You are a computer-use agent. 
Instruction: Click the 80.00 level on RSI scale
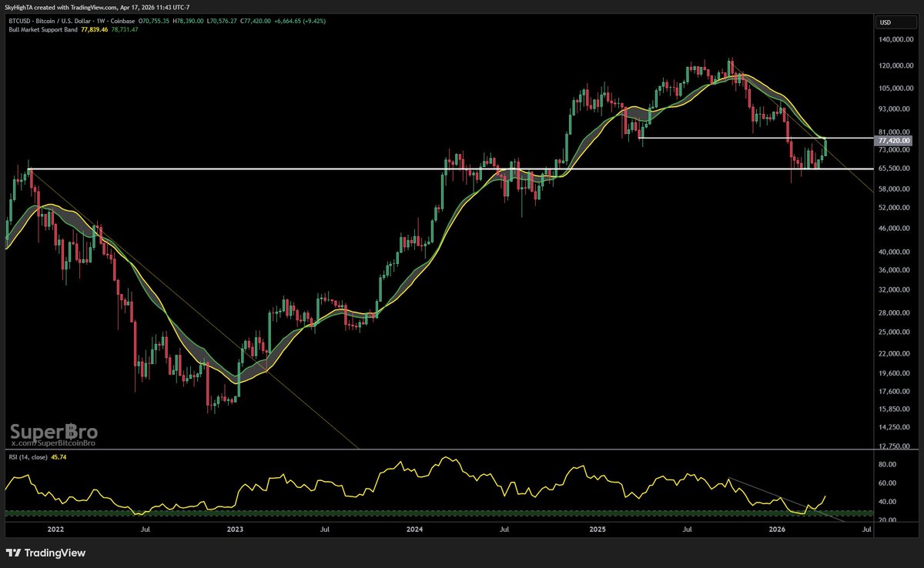[x=887, y=465]
